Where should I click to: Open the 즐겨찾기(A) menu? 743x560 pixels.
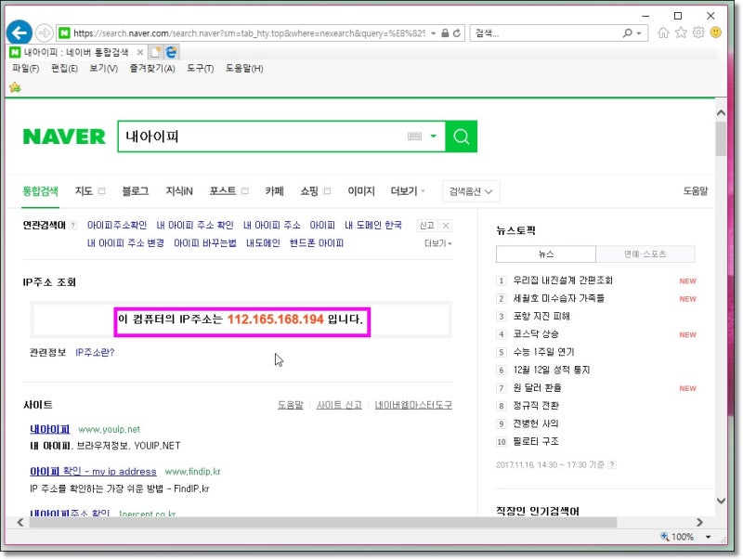pos(152,69)
